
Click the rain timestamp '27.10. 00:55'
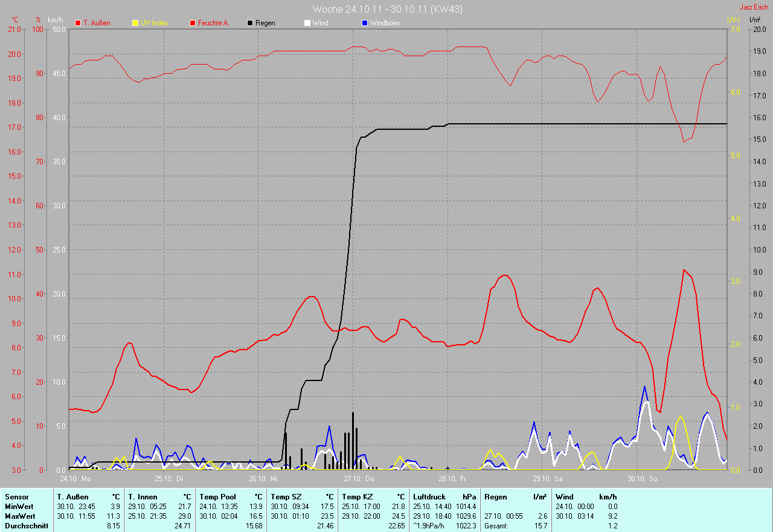[504, 516]
